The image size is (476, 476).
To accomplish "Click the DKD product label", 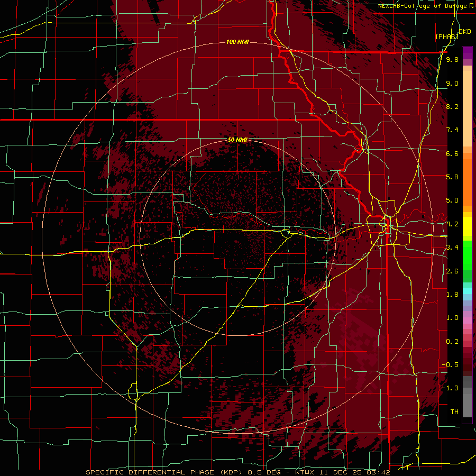I will [464, 32].
